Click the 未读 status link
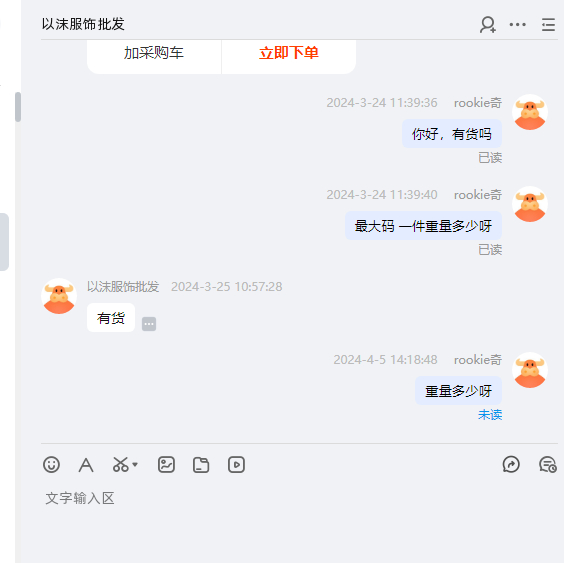 490,415
